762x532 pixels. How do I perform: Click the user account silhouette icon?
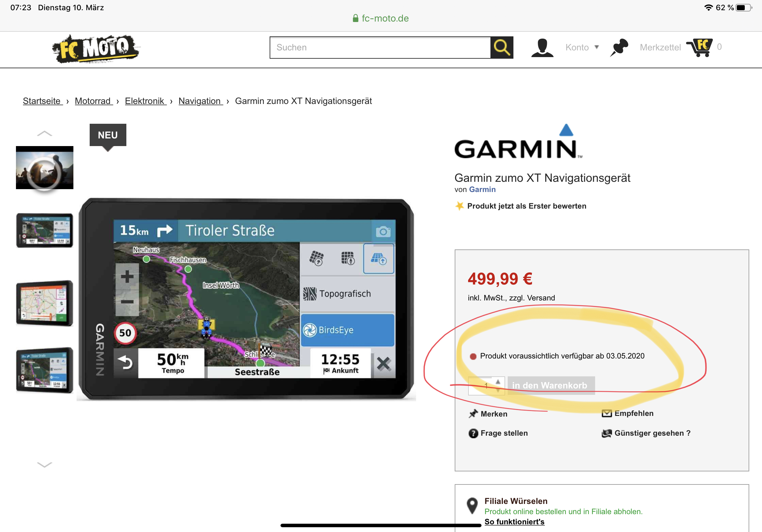pos(542,48)
